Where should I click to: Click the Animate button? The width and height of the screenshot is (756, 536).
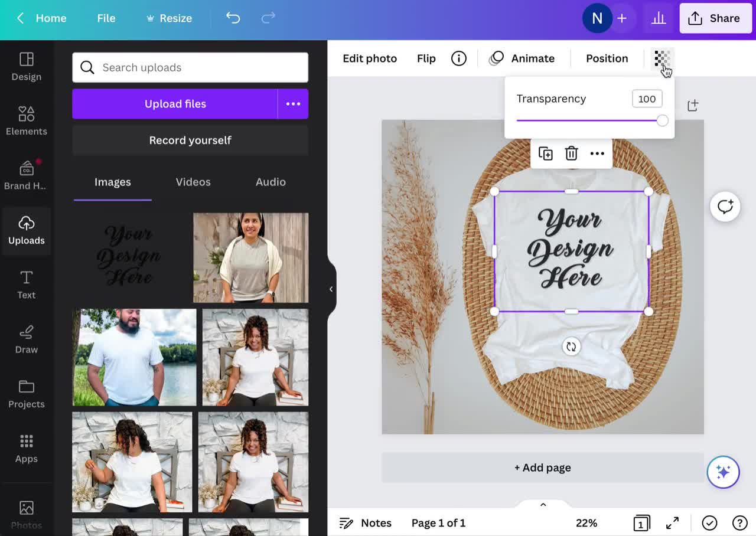pos(522,58)
